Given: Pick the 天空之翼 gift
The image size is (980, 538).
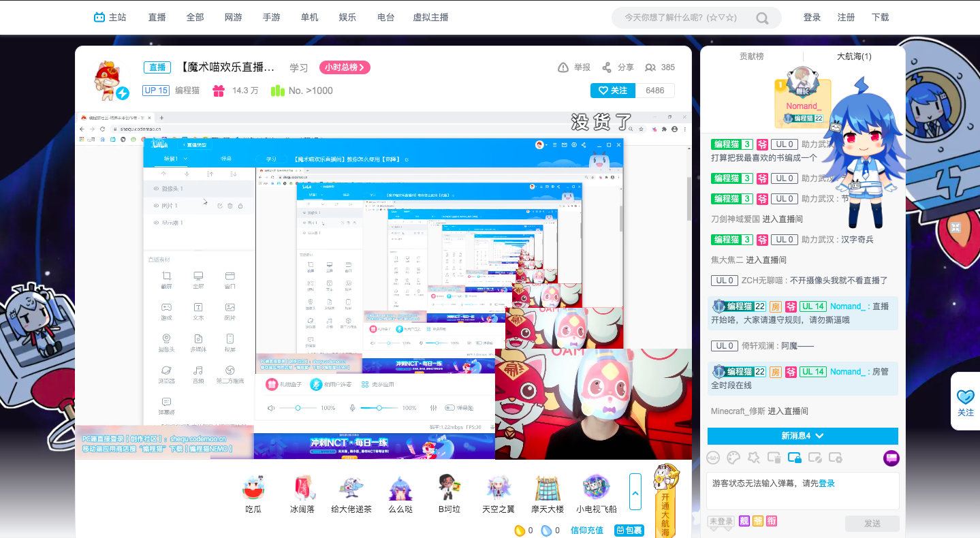Looking at the screenshot, I should (499, 494).
